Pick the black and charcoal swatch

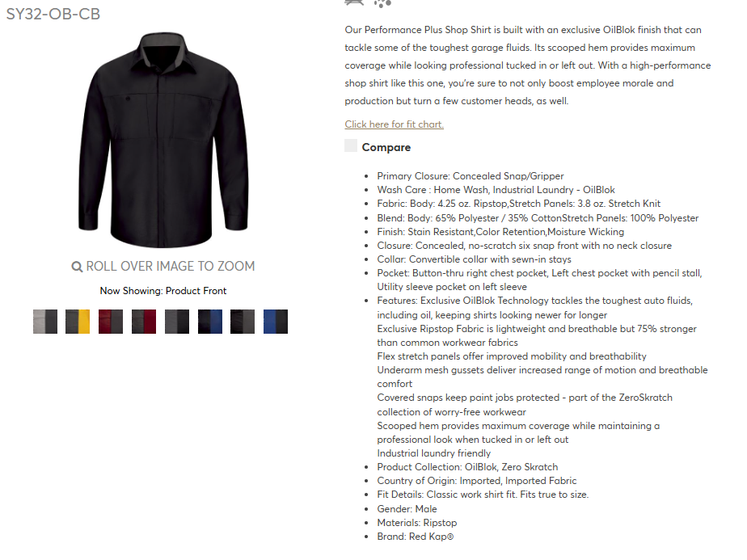tap(243, 322)
